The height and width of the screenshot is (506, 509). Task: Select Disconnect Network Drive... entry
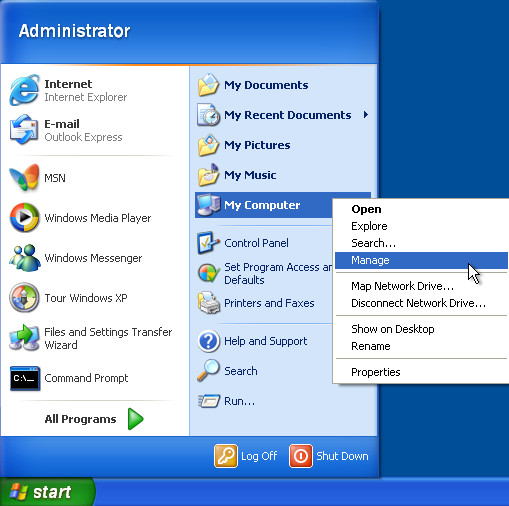[x=421, y=303]
